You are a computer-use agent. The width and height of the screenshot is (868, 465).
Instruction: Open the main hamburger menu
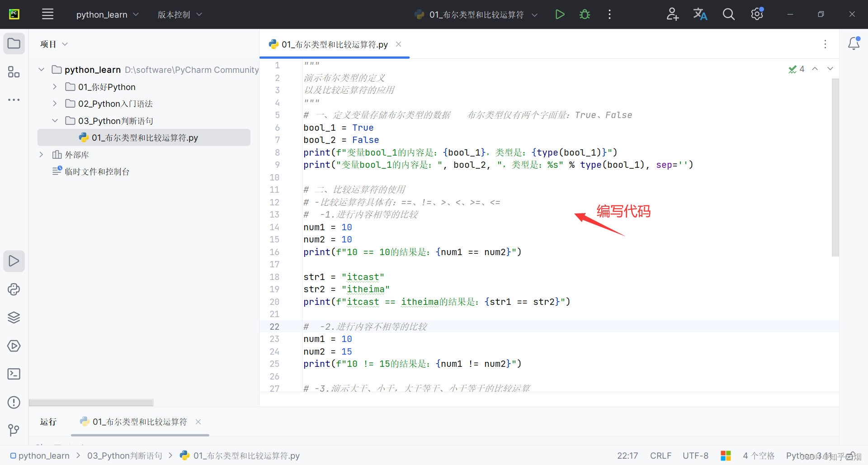(47, 14)
